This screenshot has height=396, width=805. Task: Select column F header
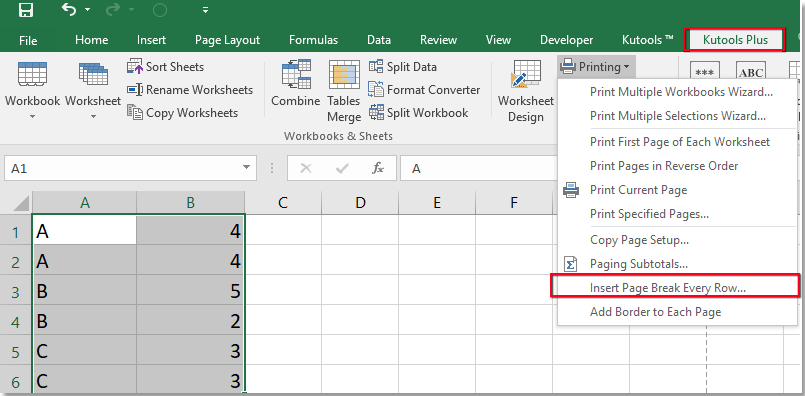(514, 203)
